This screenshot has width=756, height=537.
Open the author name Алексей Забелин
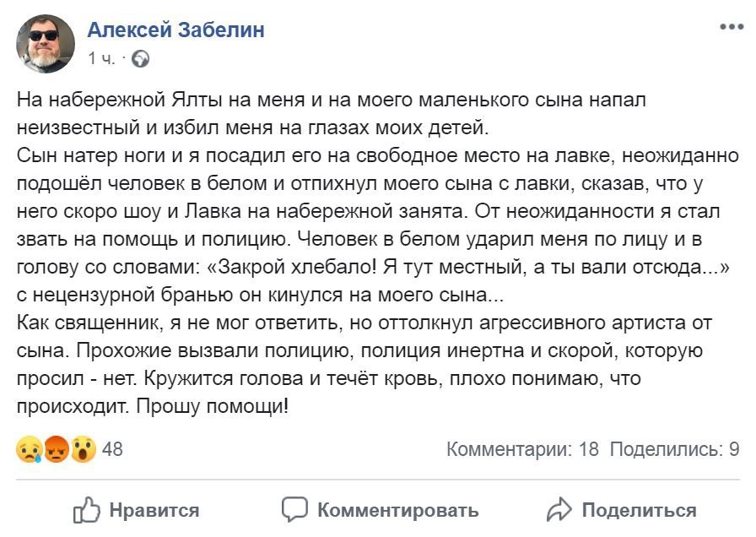175,30
